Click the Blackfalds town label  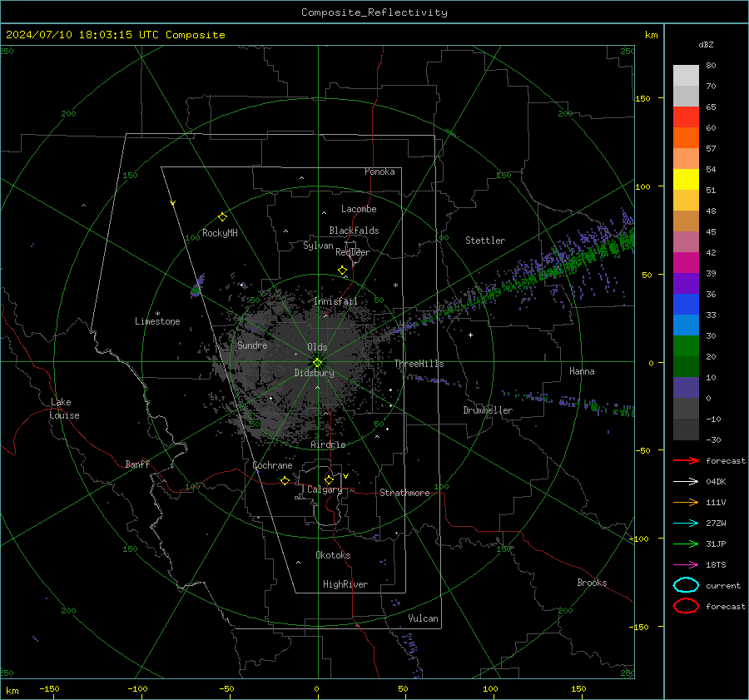pyautogui.click(x=354, y=231)
